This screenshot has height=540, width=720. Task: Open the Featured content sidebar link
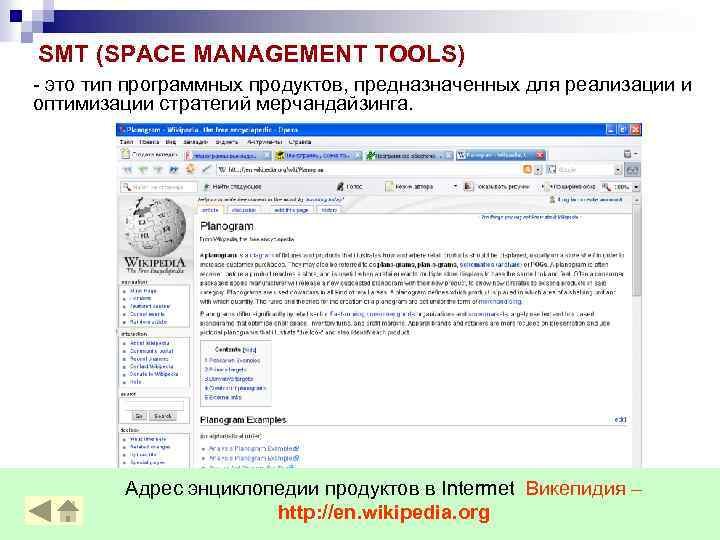[150, 306]
